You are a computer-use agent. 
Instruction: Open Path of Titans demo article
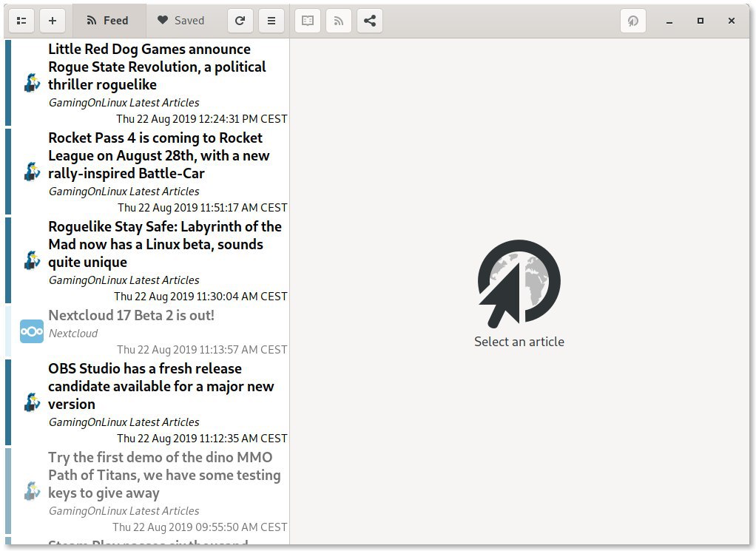click(146, 491)
